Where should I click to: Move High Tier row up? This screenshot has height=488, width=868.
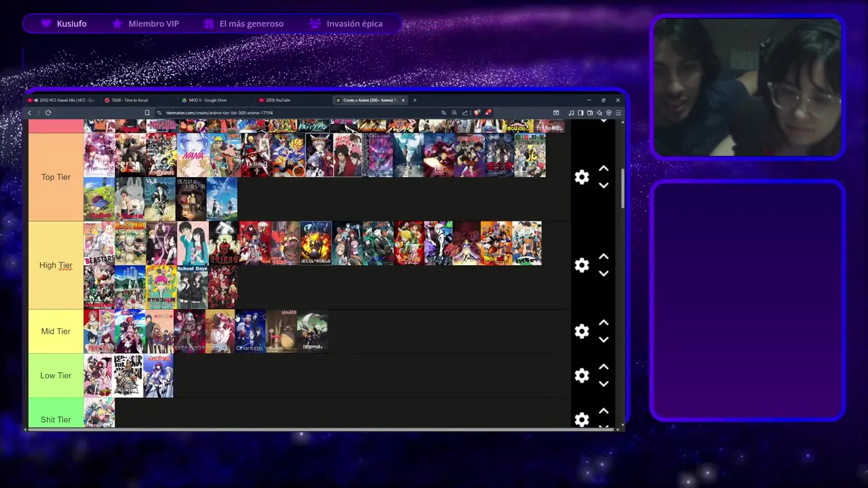tap(604, 257)
